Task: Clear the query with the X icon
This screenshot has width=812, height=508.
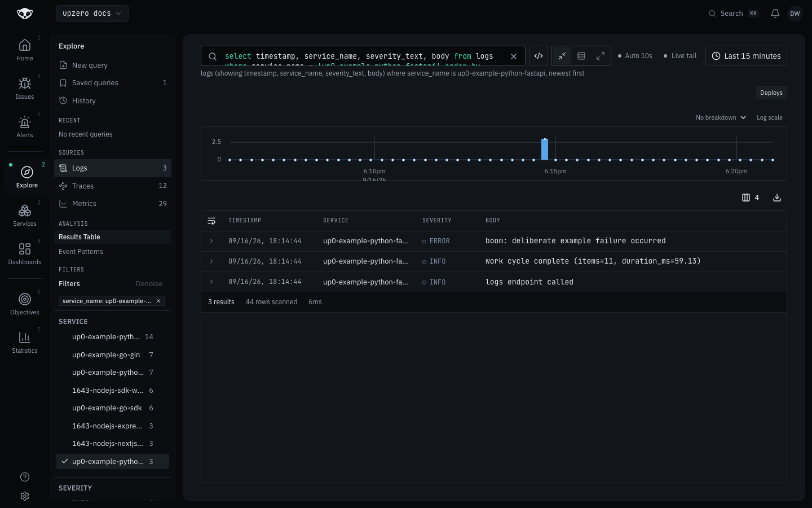Action: pos(514,56)
